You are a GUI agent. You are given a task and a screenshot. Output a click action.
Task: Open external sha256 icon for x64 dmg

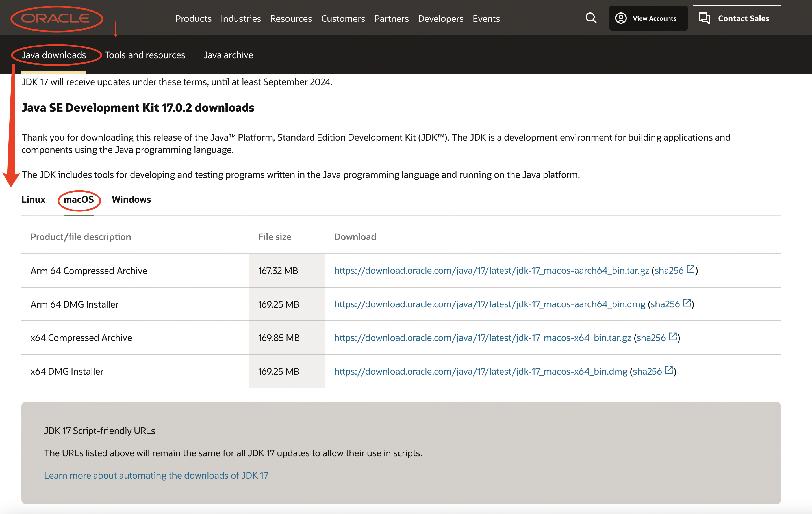[x=669, y=371]
